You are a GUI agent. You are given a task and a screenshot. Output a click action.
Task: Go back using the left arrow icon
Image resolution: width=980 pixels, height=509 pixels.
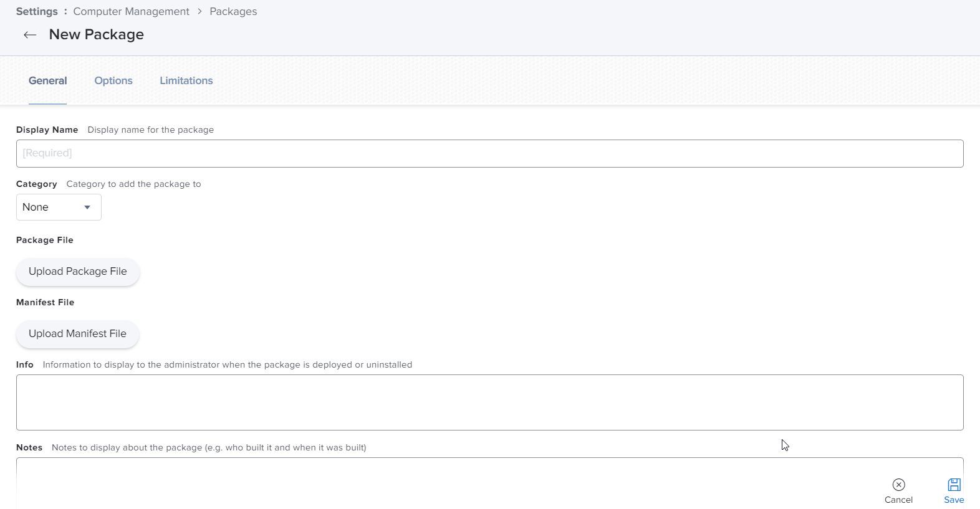(x=30, y=35)
